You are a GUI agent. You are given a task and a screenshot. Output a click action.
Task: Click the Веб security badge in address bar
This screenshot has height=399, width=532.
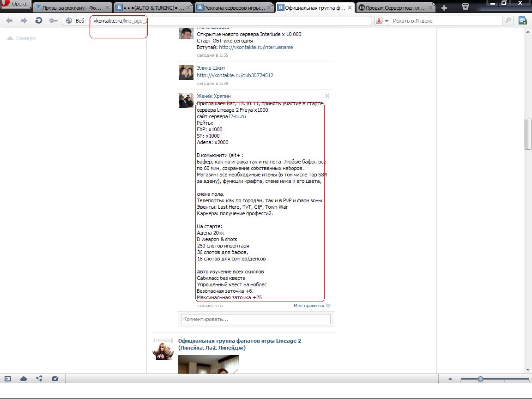click(x=75, y=21)
